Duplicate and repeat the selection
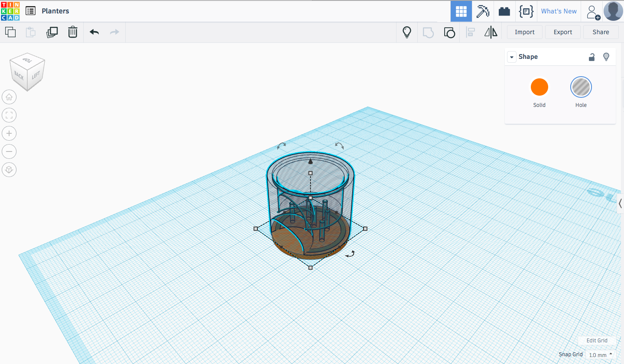The height and width of the screenshot is (364, 624). click(52, 32)
